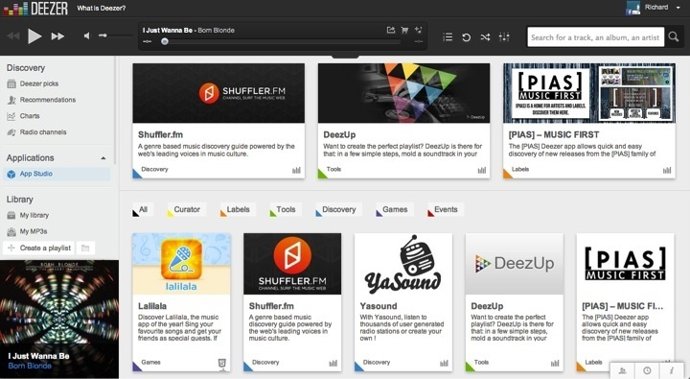Open the Yasound app tile

pyautogui.click(x=403, y=302)
